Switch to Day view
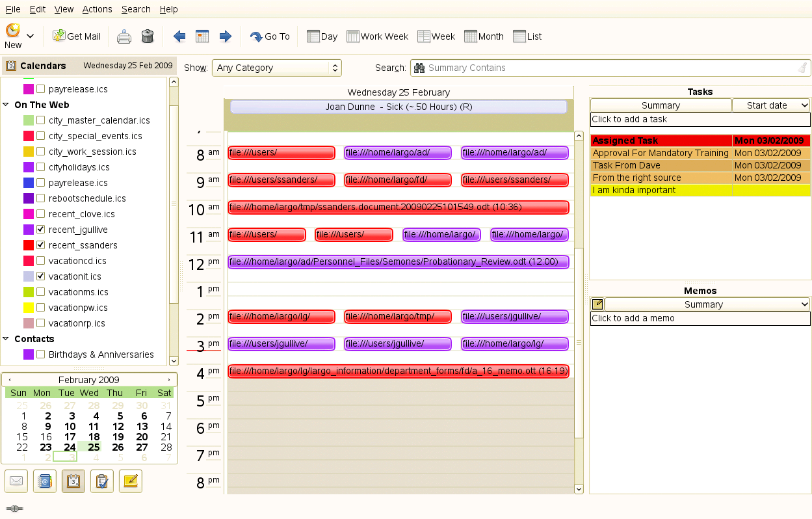The width and height of the screenshot is (812, 519). 322,36
